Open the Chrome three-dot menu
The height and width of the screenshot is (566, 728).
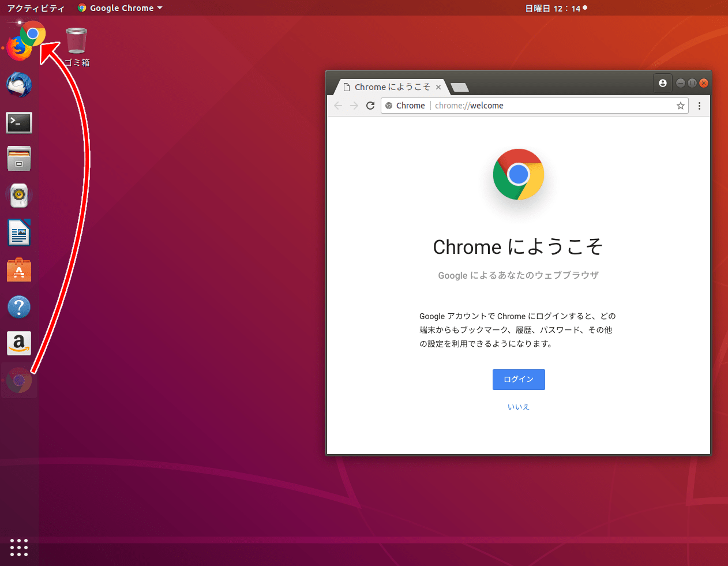(x=699, y=106)
